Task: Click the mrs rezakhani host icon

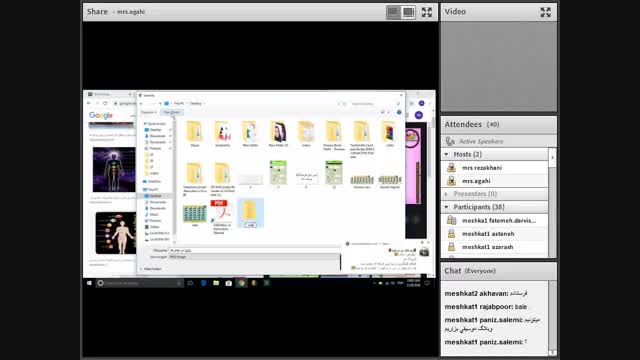Action: pyautogui.click(x=451, y=168)
